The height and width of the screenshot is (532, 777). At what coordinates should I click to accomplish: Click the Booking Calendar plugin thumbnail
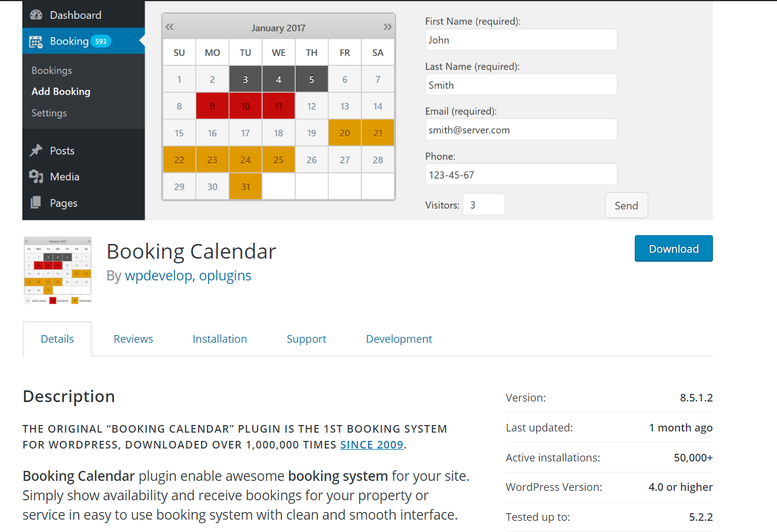pos(57,270)
